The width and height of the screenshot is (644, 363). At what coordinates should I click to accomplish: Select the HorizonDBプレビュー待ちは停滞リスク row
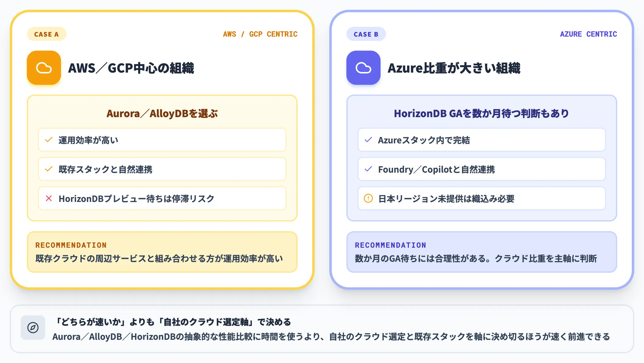162,198
